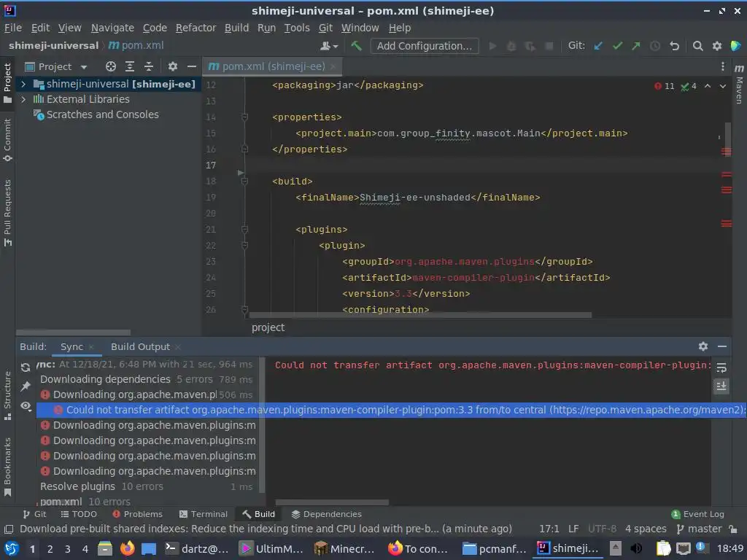Screen dimensions: 747x560
Task: Toggle scroll to end of output
Action: pyautogui.click(x=721, y=386)
